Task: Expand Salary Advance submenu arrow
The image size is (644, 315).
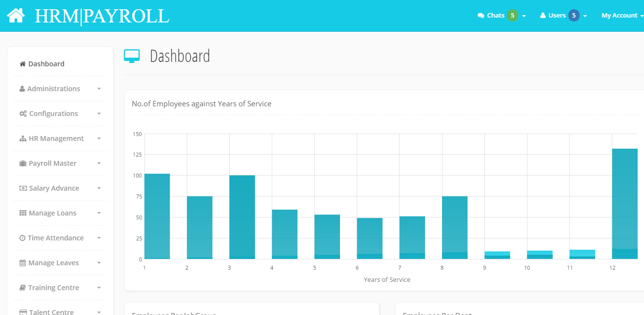Action: click(x=99, y=188)
